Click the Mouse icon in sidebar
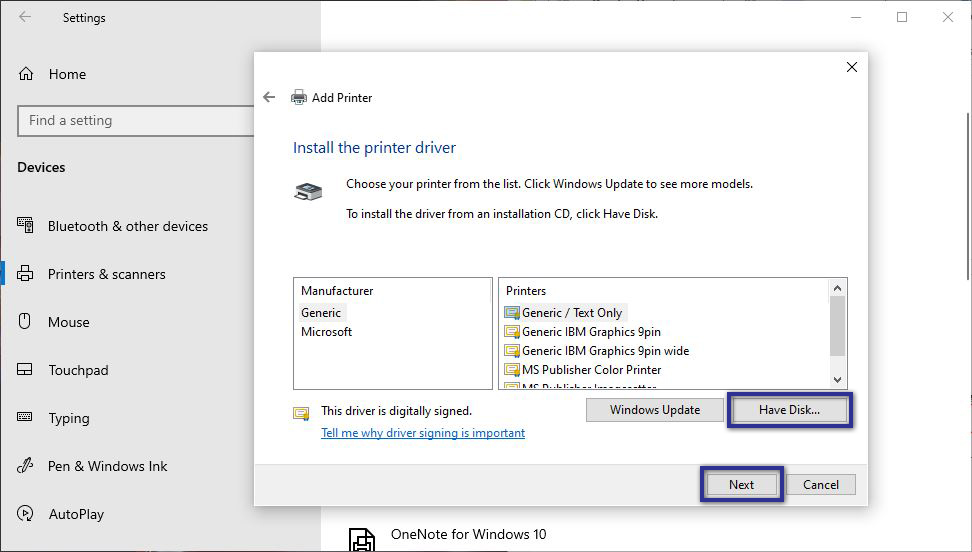This screenshot has width=972, height=552. pyautogui.click(x=25, y=321)
